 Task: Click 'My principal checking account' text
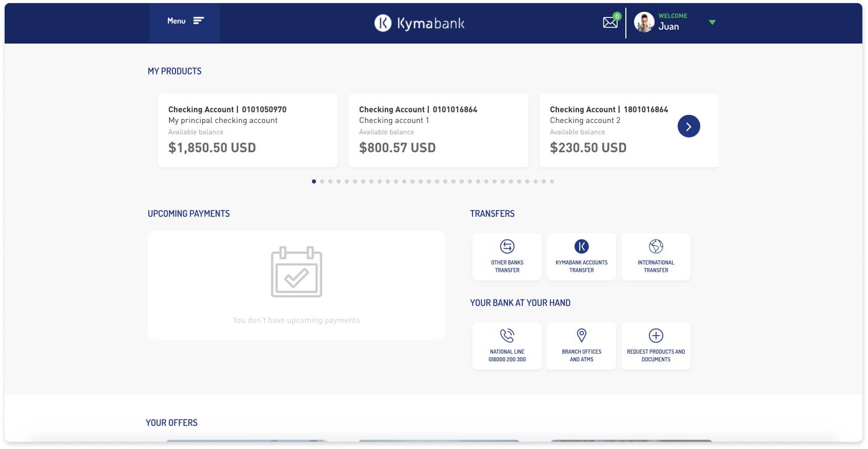point(223,120)
